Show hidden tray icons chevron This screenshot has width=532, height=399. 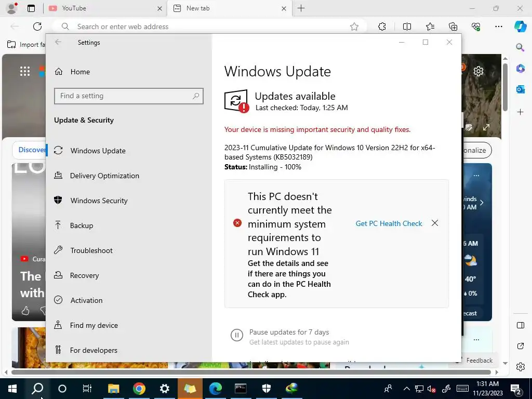[406, 389]
